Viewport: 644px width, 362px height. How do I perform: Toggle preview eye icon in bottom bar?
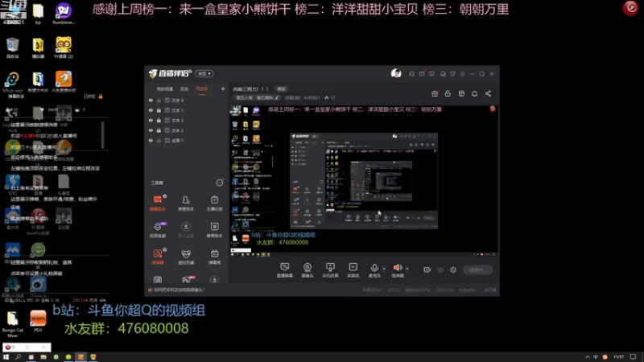(440, 269)
